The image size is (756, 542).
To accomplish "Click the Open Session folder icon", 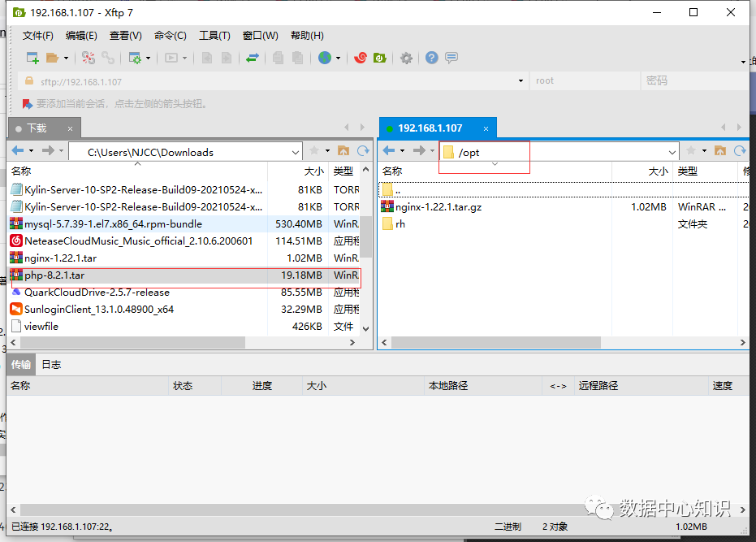I will [52, 58].
